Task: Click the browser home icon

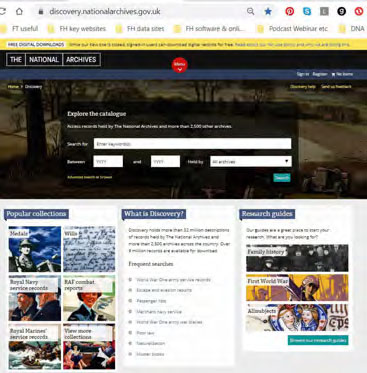Action: tap(19, 11)
